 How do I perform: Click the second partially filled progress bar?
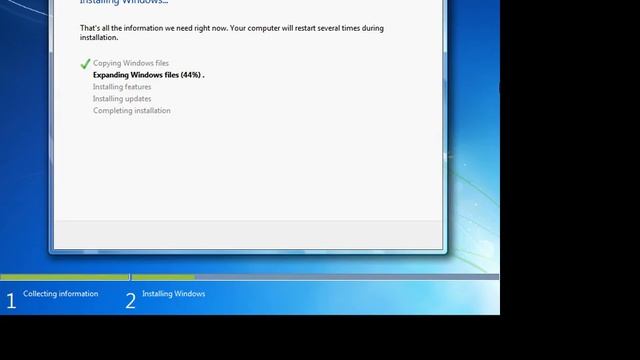click(315, 277)
